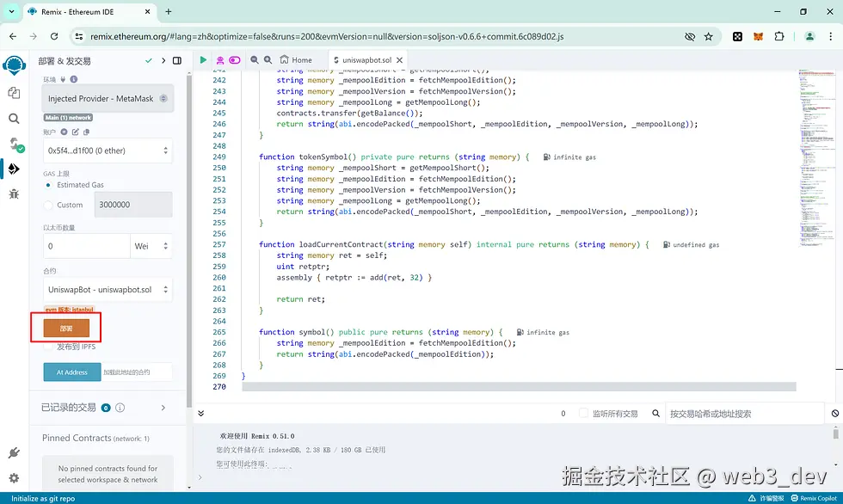The height and width of the screenshot is (504, 843).
Task: Select the Estimated Gas radio button
Action: coord(48,185)
